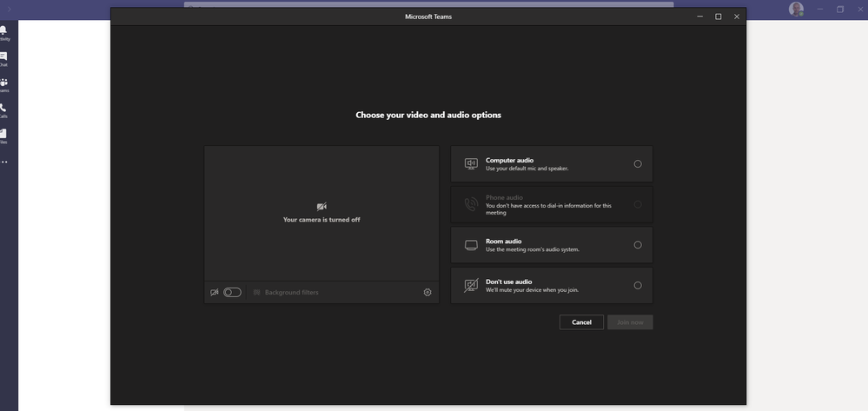Expand the sidebar chevron at top left

(x=9, y=10)
